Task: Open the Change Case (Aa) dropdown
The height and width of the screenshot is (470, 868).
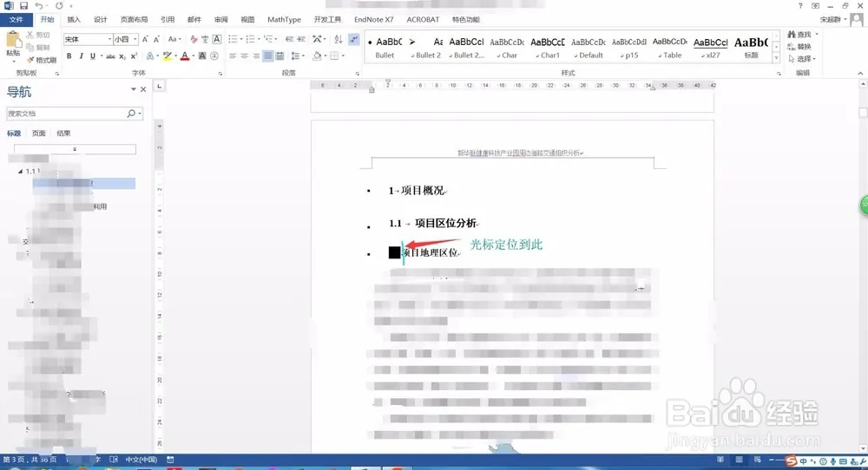Action: (174, 39)
